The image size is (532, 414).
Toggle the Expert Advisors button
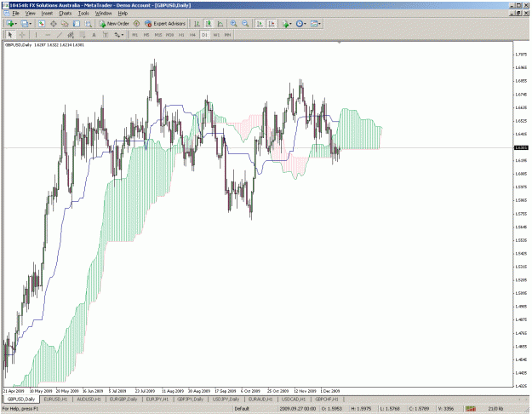coord(165,24)
